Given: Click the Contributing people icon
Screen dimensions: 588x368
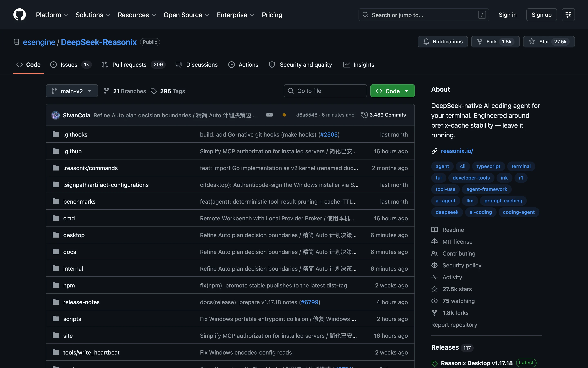Looking at the screenshot, I should (434, 253).
